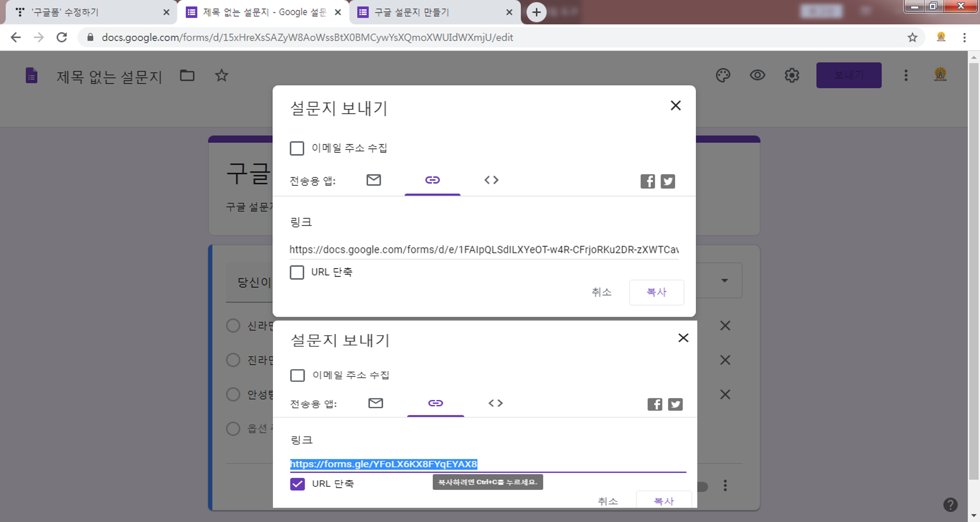Select the link tab in upper dialog
The width and height of the screenshot is (980, 522).
coord(433,180)
